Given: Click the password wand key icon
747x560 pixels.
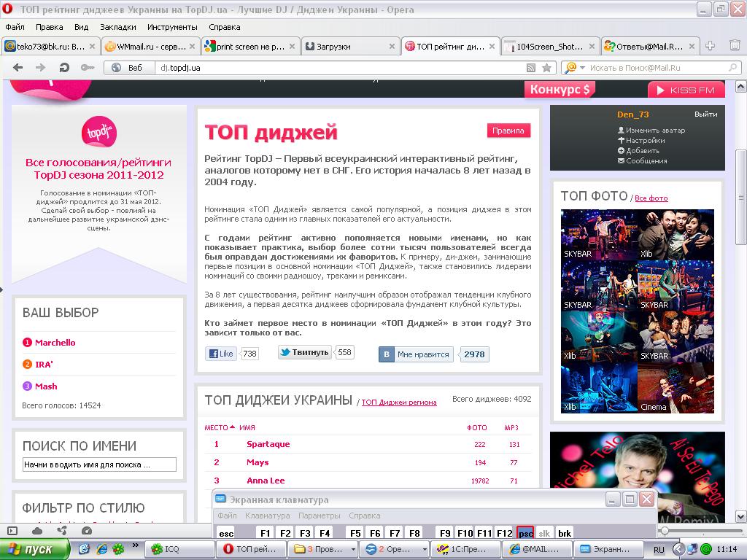Looking at the screenshot, I should click(x=88, y=68).
